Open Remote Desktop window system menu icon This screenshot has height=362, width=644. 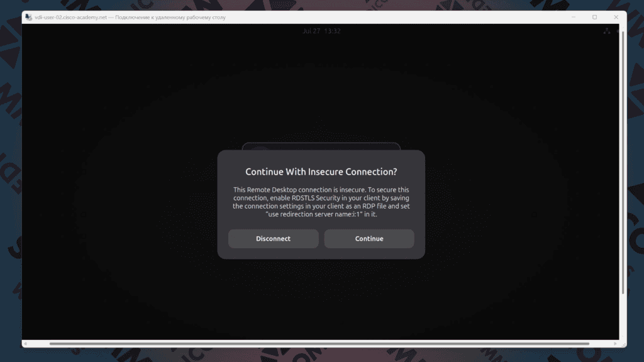coord(28,17)
